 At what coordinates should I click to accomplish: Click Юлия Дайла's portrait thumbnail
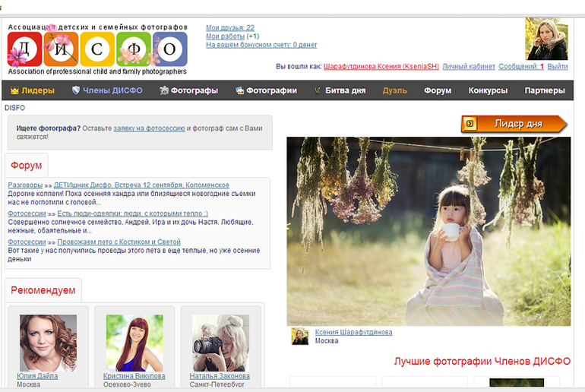(48, 343)
